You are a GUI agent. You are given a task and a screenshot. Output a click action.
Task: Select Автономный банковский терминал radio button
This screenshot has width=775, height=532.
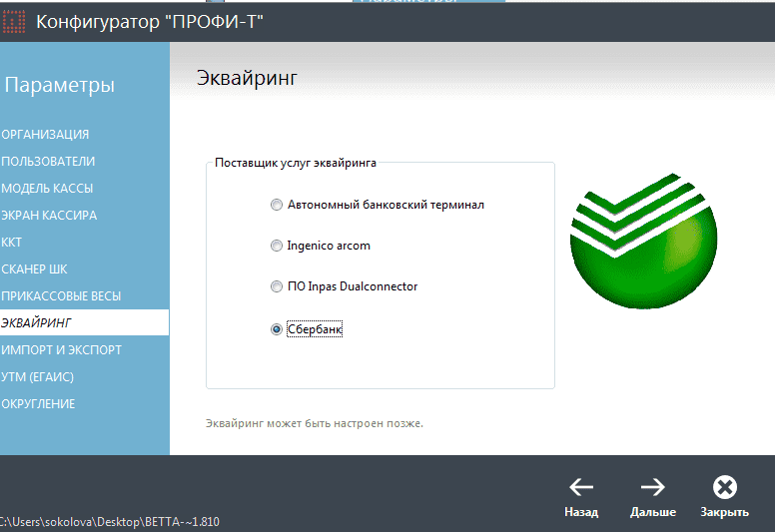click(277, 205)
